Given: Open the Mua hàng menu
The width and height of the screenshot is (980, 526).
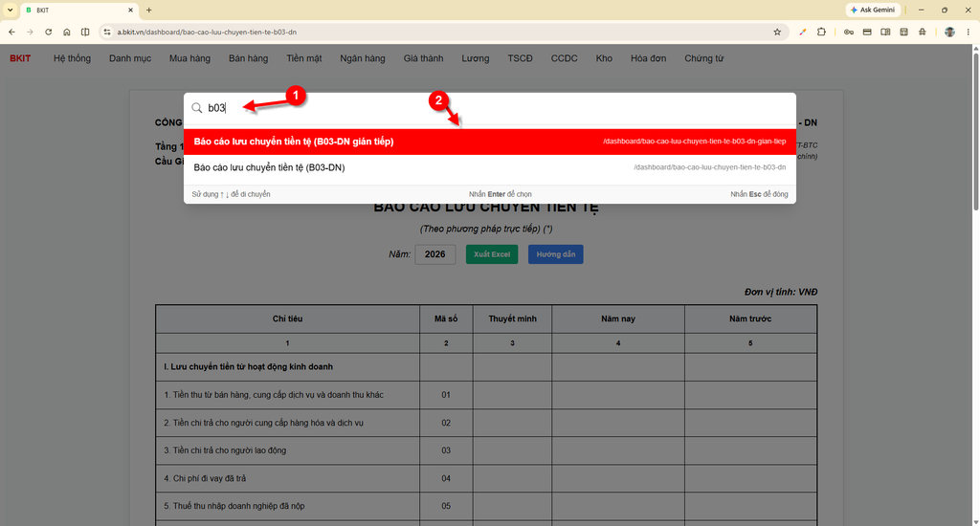Looking at the screenshot, I should [x=189, y=58].
